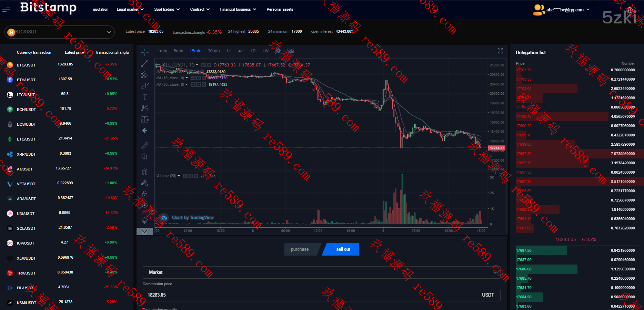
Task: Toggle magnet mode on chart
Action: [x=145, y=172]
